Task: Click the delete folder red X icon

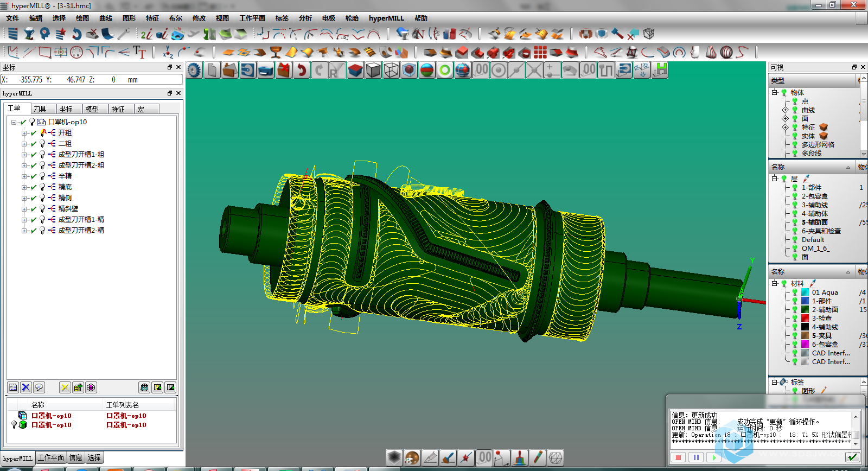Action: click(284, 70)
